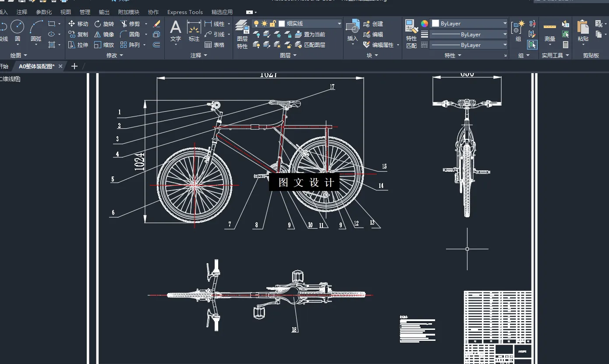This screenshot has width=609, height=364.
Task: Open the object color ByLayer dropdown
Action: (469, 24)
